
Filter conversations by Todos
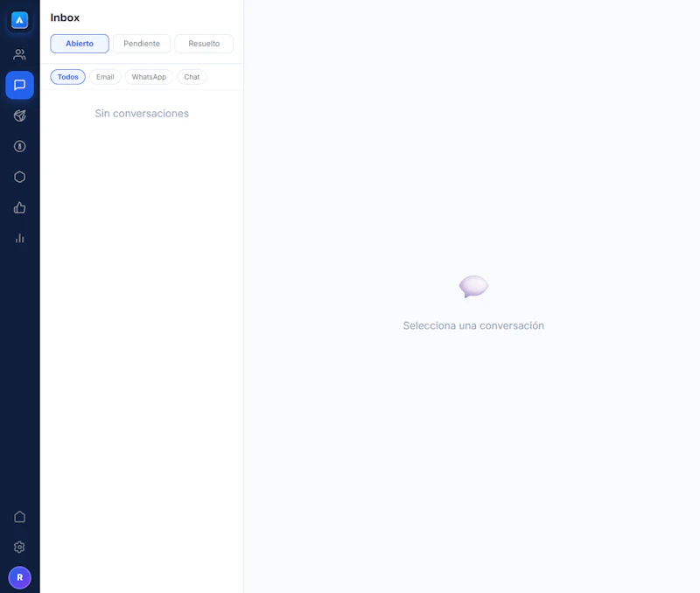point(68,77)
